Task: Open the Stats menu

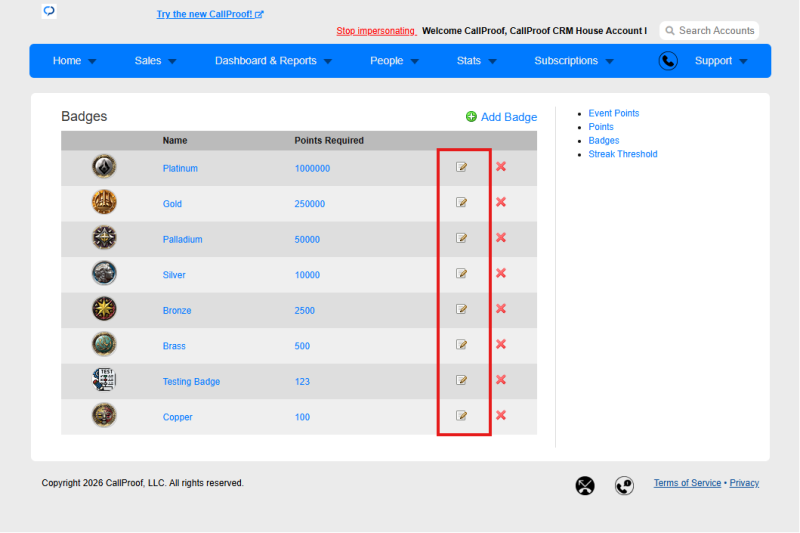Action: 476,61
